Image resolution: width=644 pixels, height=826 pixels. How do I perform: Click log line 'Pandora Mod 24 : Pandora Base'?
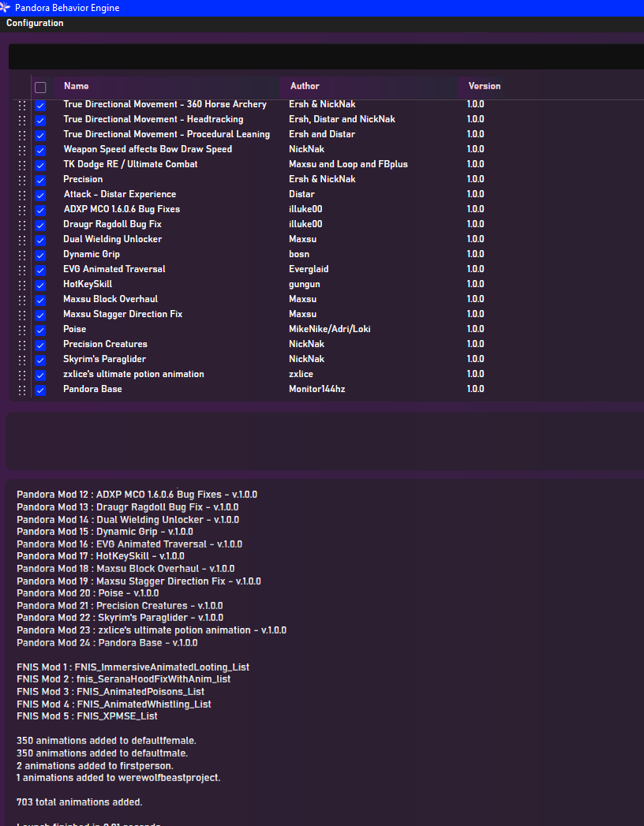107,643
